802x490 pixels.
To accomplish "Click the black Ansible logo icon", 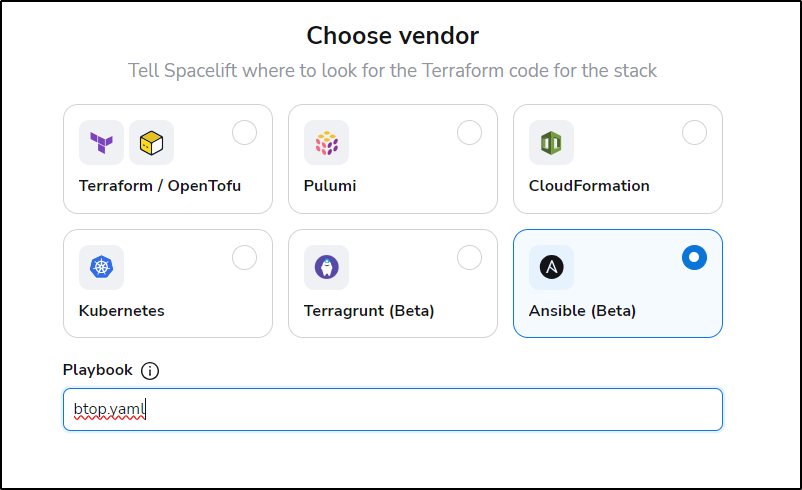I will 551,267.
